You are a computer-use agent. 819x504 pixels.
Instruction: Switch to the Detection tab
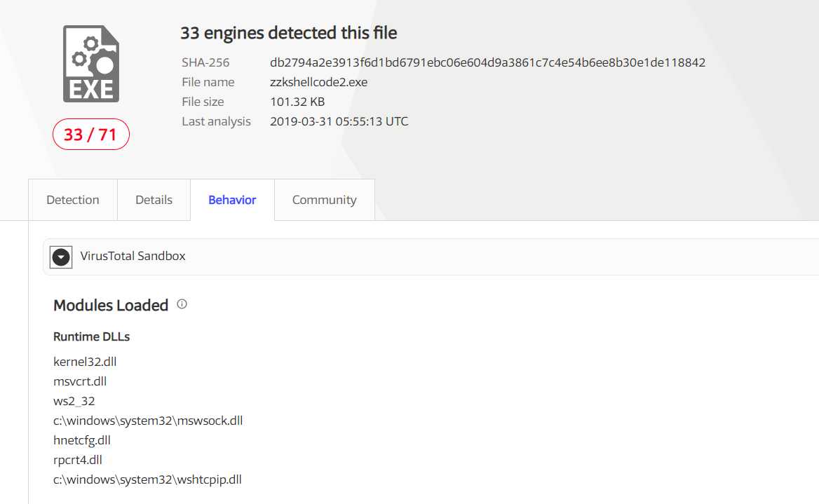coord(73,200)
